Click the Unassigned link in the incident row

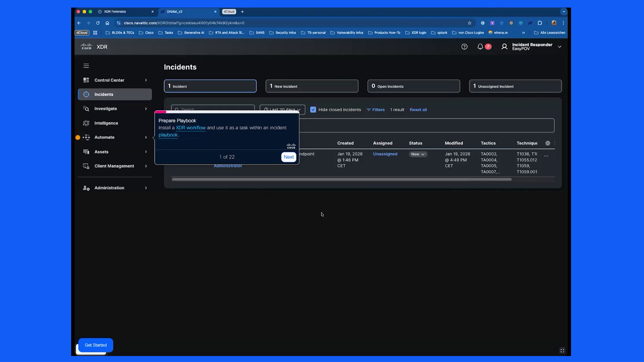click(385, 154)
